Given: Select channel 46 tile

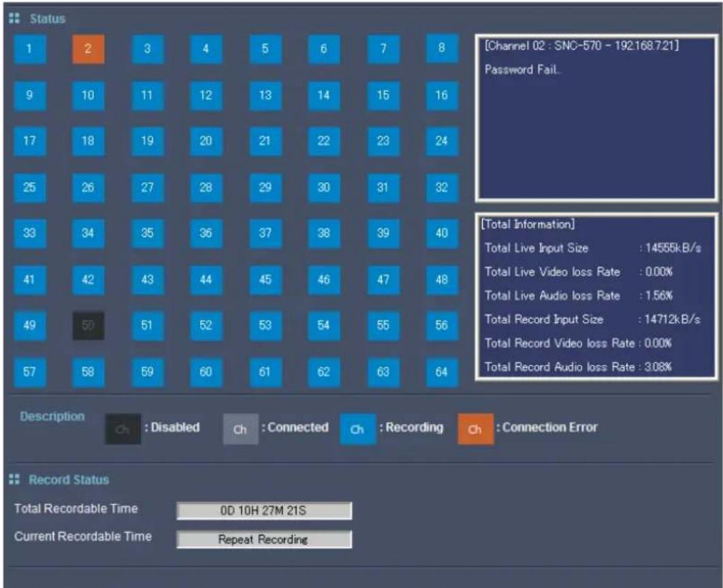Looking at the screenshot, I should point(323,280).
